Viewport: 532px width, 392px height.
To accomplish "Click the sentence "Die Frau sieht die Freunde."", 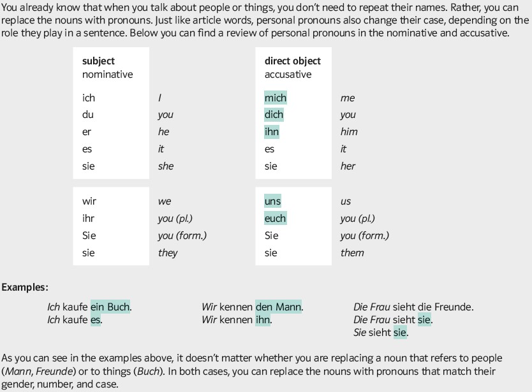I will pos(413,307).
